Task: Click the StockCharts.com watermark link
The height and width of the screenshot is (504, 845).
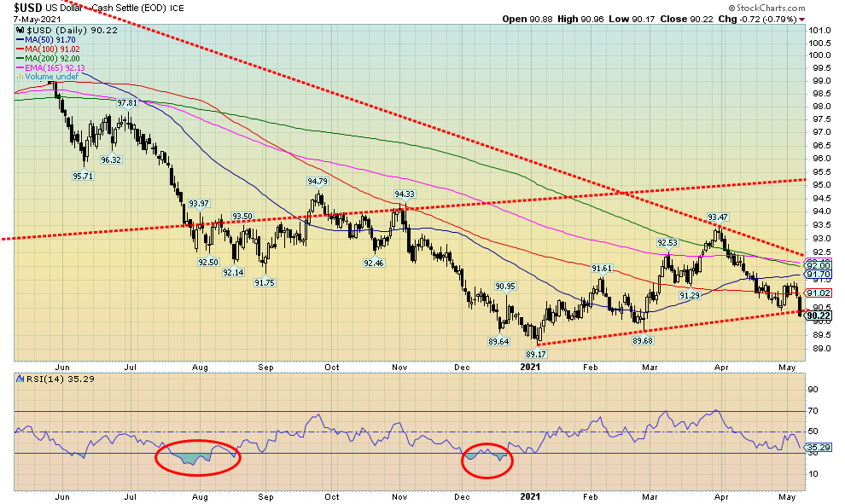Action: point(769,7)
